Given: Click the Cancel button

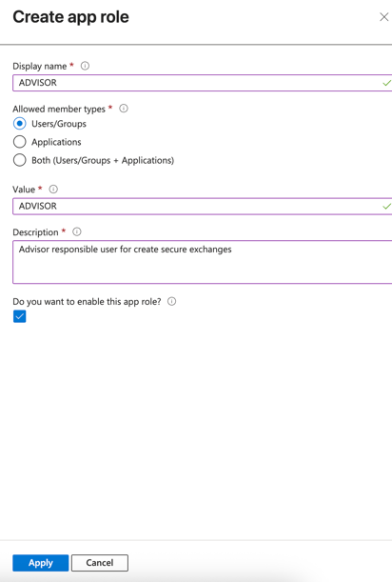Looking at the screenshot, I should (100, 563).
